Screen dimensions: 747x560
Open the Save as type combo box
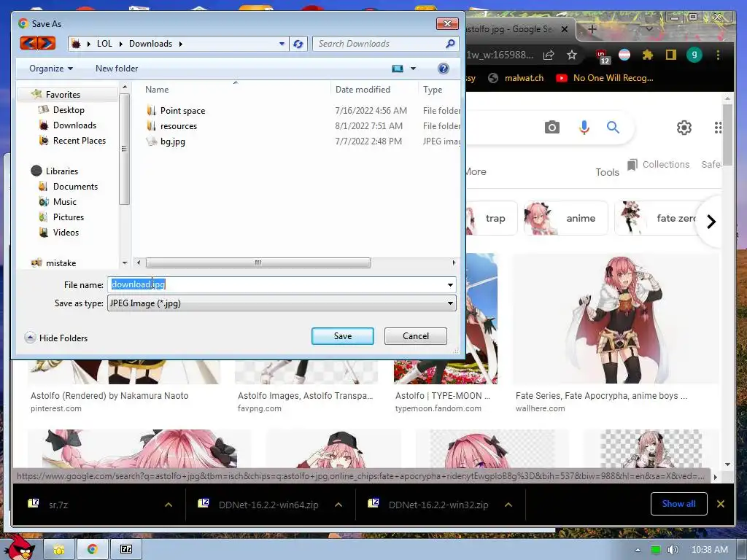[282, 303]
